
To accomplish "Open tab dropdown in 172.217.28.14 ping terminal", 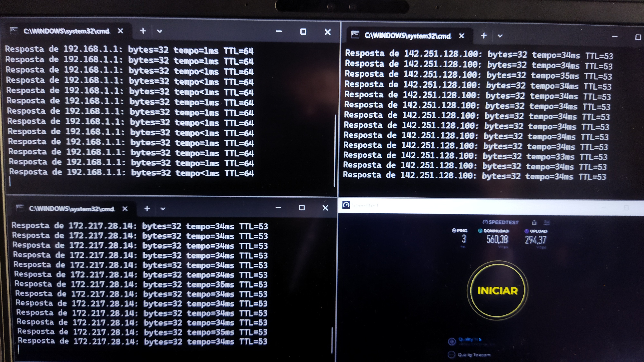I will pyautogui.click(x=163, y=209).
